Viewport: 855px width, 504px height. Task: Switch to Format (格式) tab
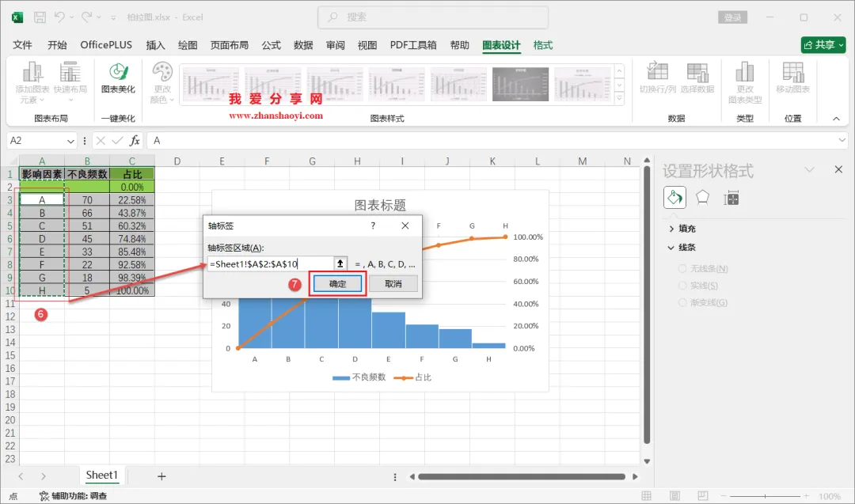pos(542,45)
